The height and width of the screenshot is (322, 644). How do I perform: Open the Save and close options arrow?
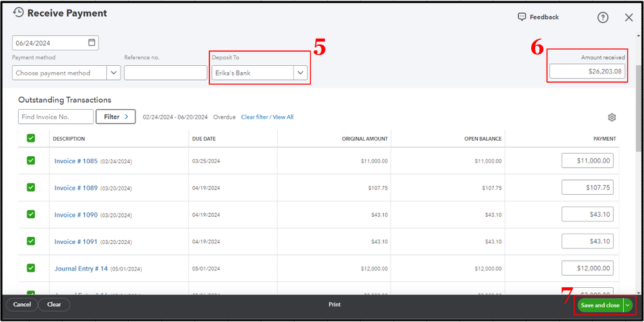pyautogui.click(x=628, y=305)
